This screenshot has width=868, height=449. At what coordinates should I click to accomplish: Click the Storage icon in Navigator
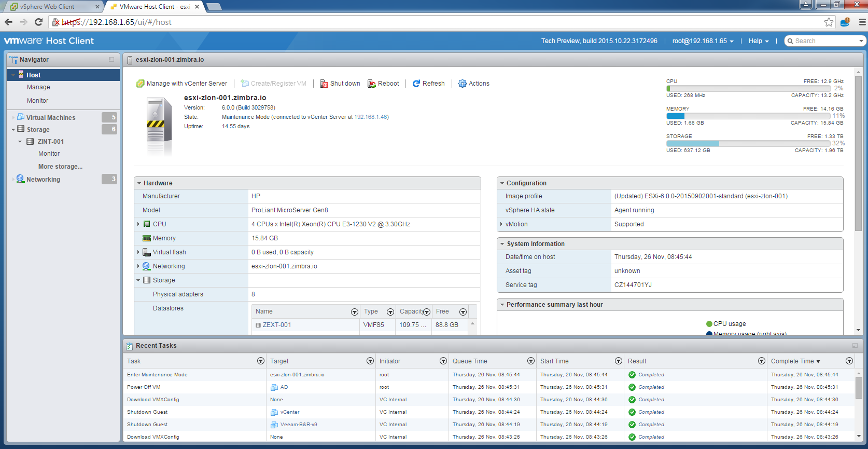(x=21, y=129)
